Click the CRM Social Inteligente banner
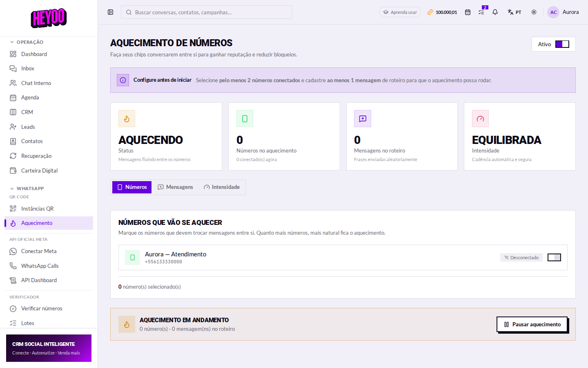This screenshot has height=368, width=588. click(x=49, y=348)
